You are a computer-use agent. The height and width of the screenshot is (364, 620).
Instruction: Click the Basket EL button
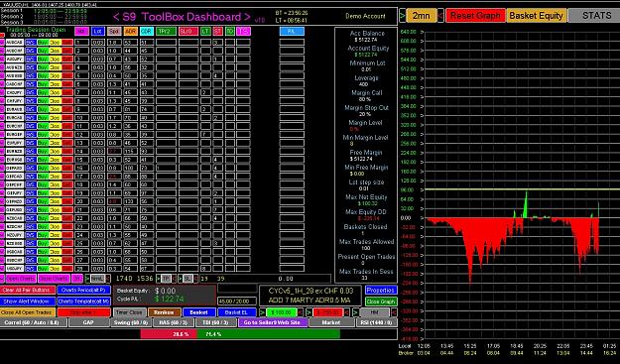pyautogui.click(x=236, y=312)
